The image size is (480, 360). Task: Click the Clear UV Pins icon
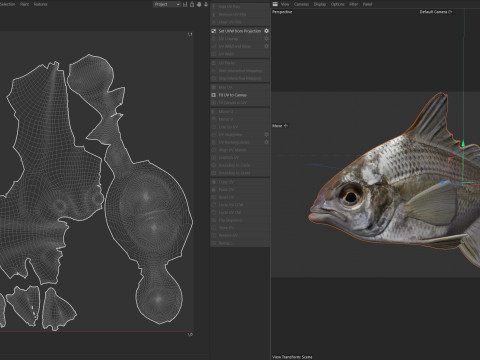point(214,22)
